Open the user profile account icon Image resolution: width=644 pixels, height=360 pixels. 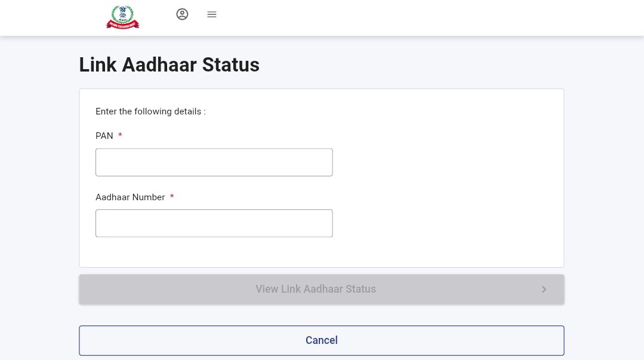tap(182, 14)
